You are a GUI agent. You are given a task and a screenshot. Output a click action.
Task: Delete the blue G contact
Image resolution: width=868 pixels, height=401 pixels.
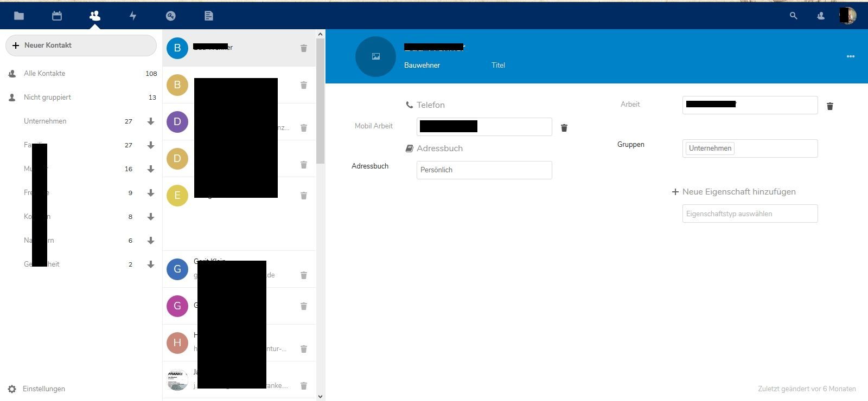pos(304,275)
